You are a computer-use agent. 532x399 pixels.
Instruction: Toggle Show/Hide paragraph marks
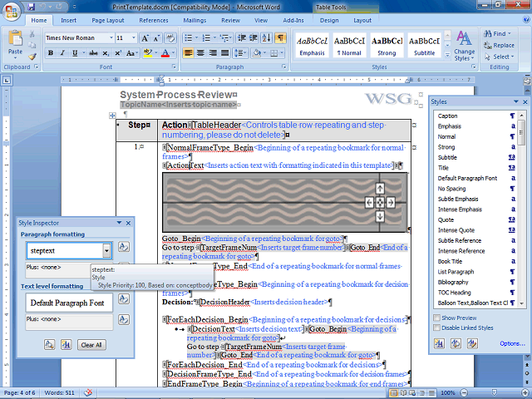280,38
